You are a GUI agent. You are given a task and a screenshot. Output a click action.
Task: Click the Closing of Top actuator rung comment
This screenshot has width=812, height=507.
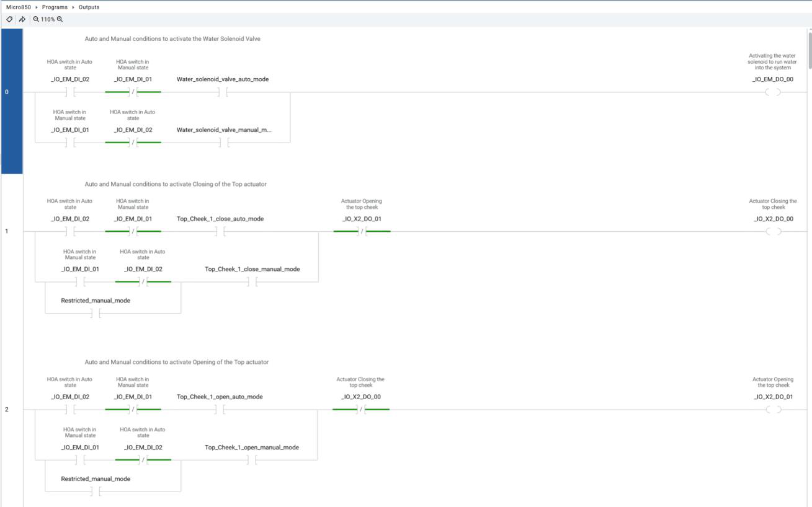coord(176,185)
